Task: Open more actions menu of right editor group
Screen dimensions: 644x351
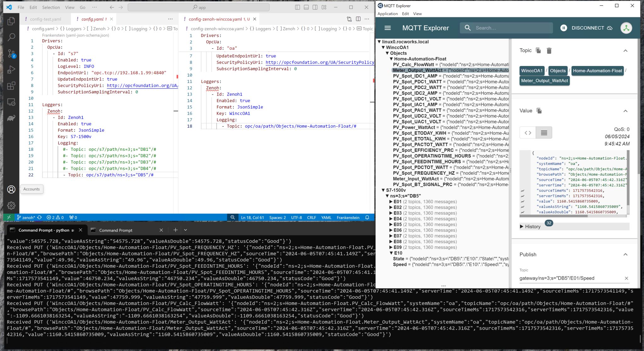Action: [x=367, y=19]
